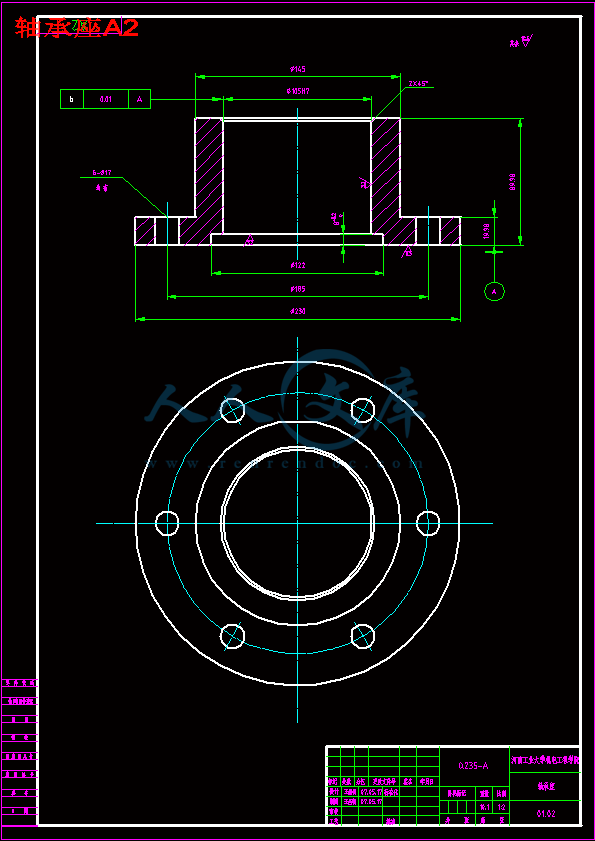Click the 1:2 scale cell

click(501, 807)
